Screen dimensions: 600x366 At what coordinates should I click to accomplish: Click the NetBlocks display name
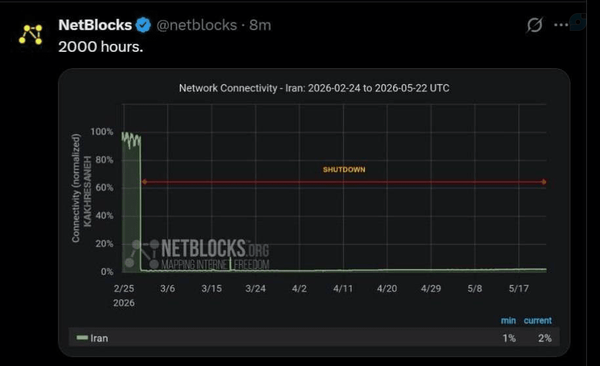tap(95, 25)
